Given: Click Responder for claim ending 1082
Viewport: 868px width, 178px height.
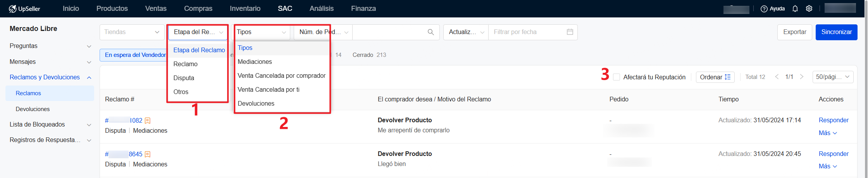Looking at the screenshot, I should pos(834,120).
